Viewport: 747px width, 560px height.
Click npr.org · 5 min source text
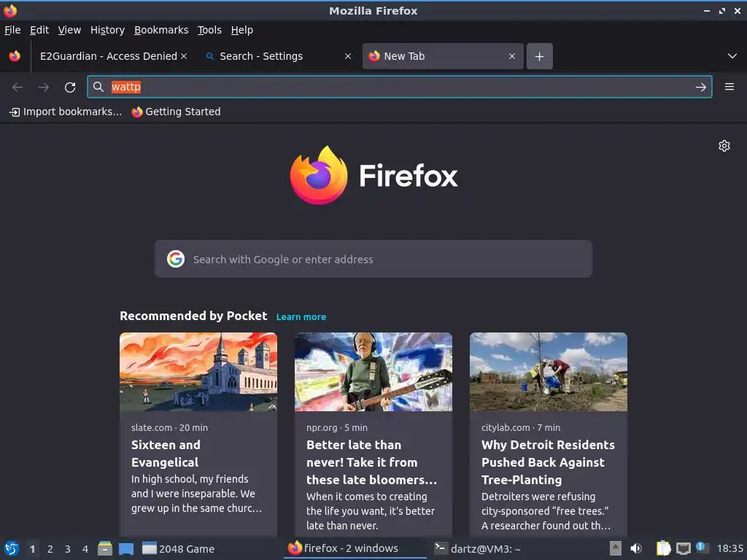[337, 427]
